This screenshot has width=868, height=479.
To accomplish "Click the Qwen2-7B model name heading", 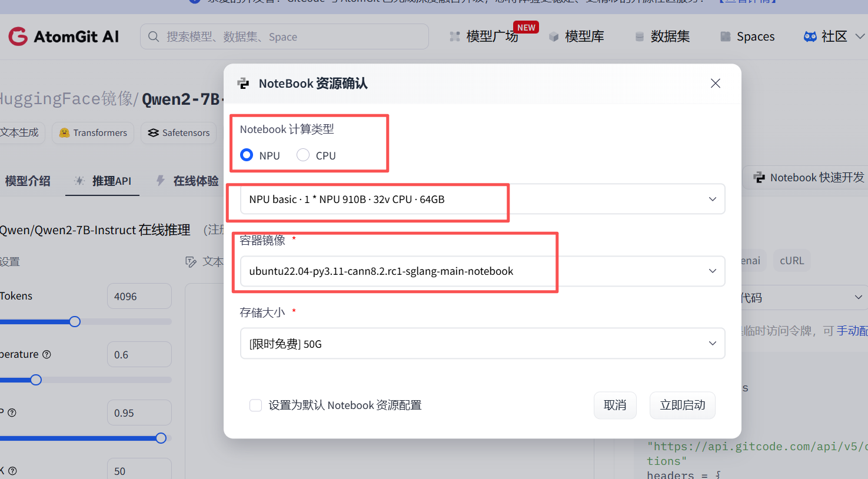I will [x=182, y=99].
